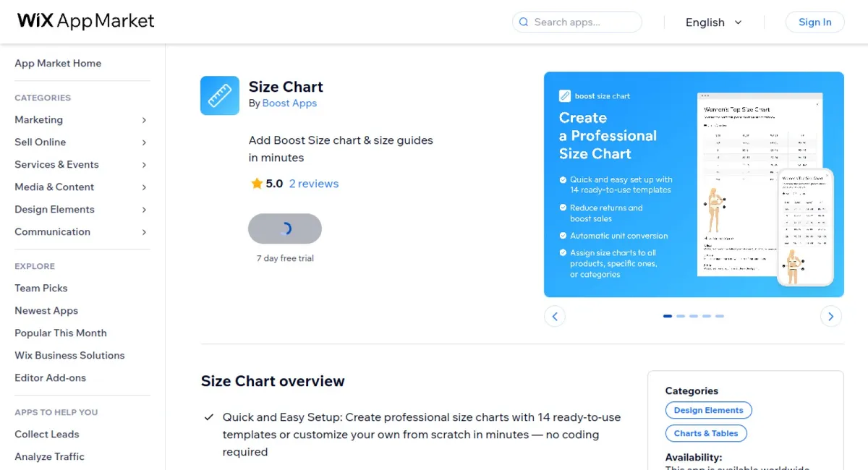This screenshot has width=868, height=470.
Task: Open the Boost Apps developer link
Action: 289,103
